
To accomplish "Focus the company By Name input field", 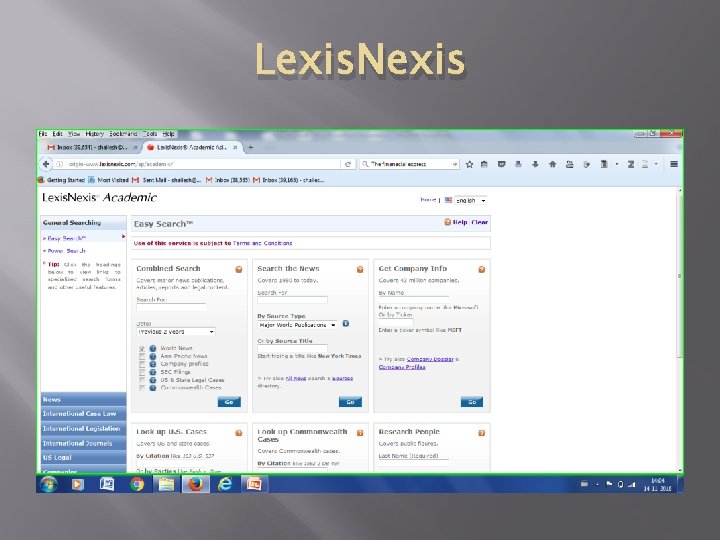I will tap(413, 300).
